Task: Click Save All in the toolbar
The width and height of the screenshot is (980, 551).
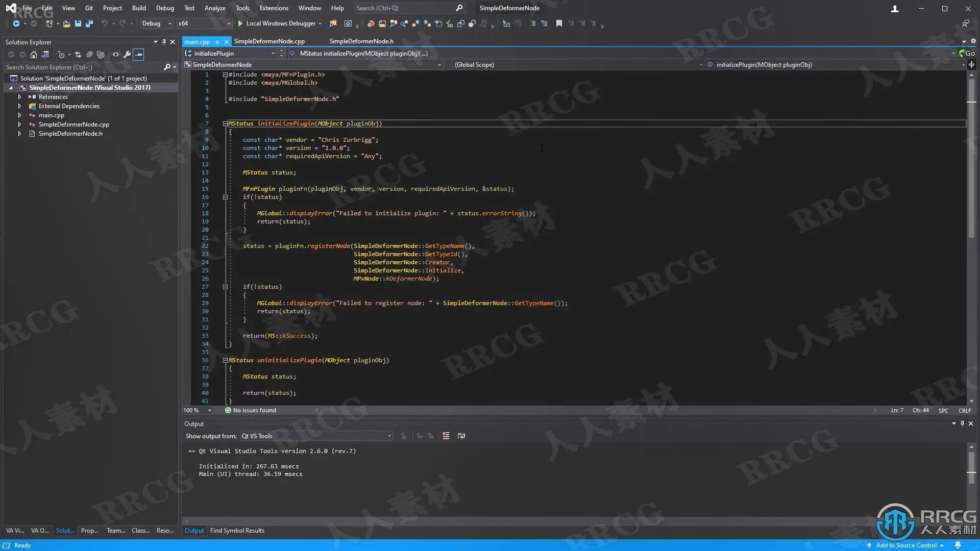Action: coord(89,23)
